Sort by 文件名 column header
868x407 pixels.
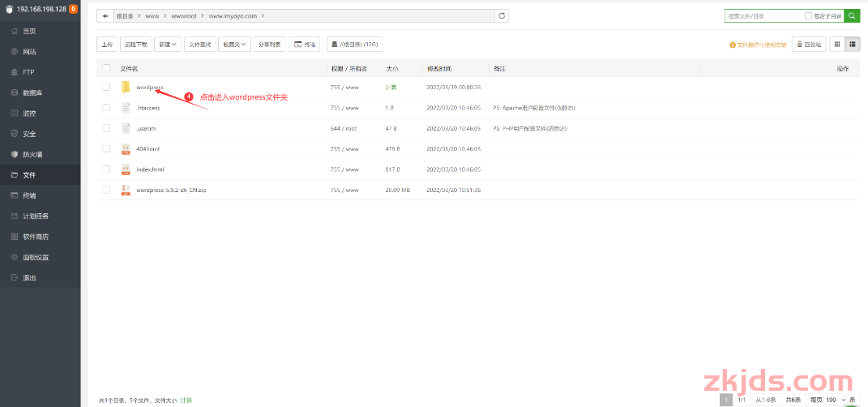coord(129,69)
